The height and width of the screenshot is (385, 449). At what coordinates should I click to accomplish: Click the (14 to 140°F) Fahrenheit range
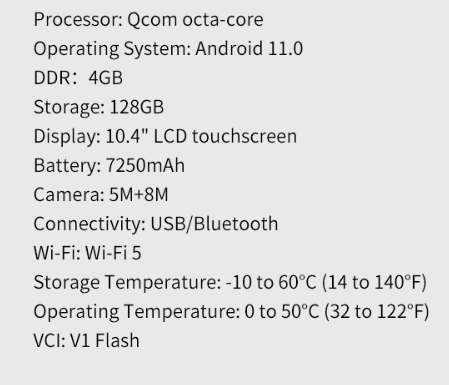(x=374, y=282)
